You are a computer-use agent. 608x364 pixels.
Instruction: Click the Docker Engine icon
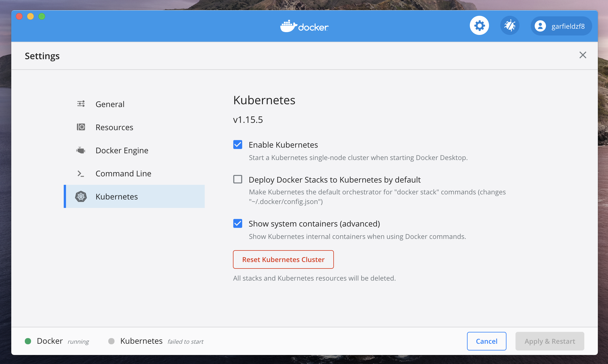(x=81, y=150)
